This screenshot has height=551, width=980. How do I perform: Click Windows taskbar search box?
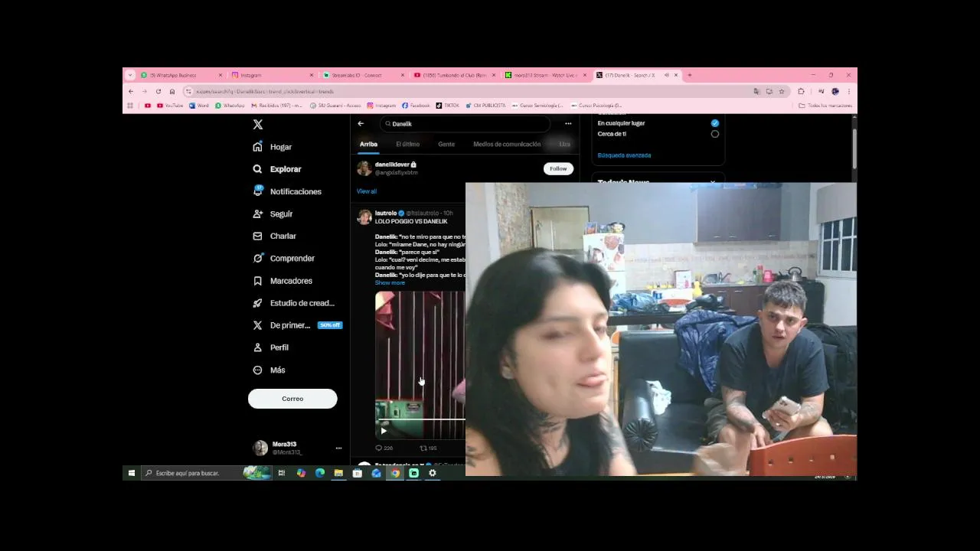coord(206,473)
